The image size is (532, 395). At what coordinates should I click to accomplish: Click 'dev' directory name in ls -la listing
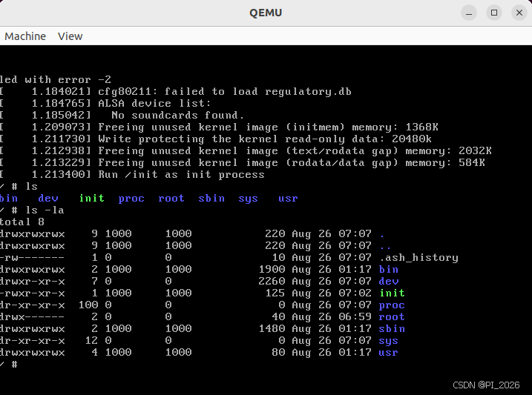pos(389,281)
